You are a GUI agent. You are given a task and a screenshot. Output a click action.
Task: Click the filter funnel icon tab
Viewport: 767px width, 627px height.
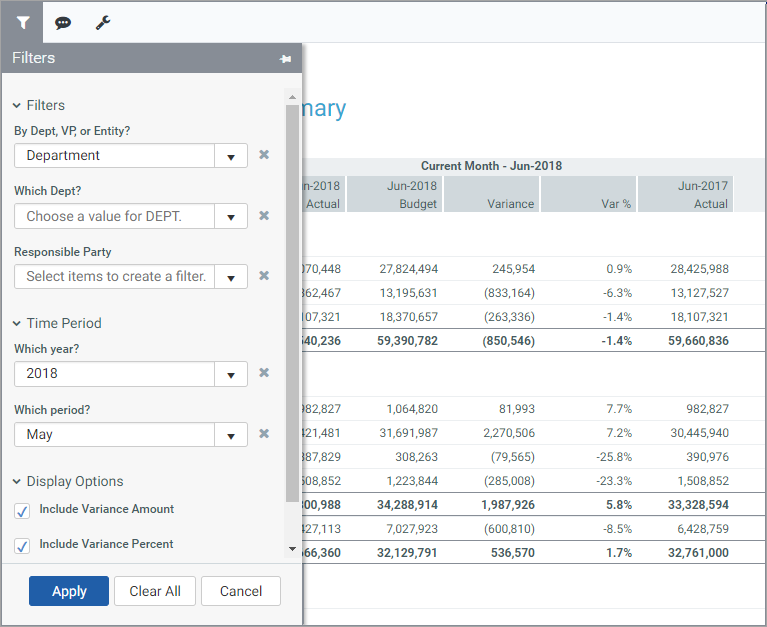[23, 22]
